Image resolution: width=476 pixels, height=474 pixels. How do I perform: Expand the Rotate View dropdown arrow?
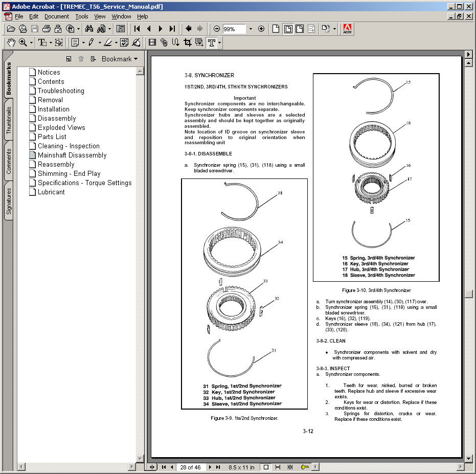pyautogui.click(x=334, y=29)
